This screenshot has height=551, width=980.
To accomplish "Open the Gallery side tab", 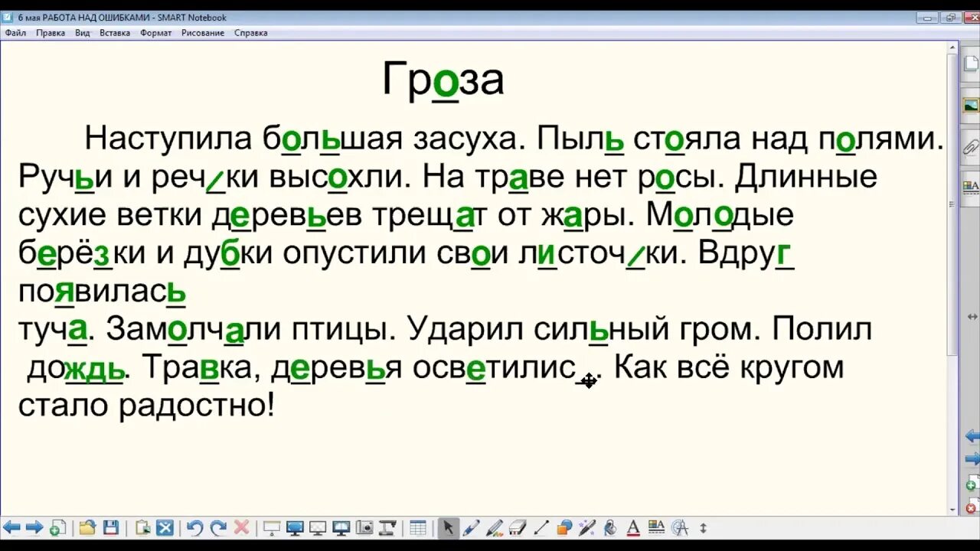I will (971, 106).
